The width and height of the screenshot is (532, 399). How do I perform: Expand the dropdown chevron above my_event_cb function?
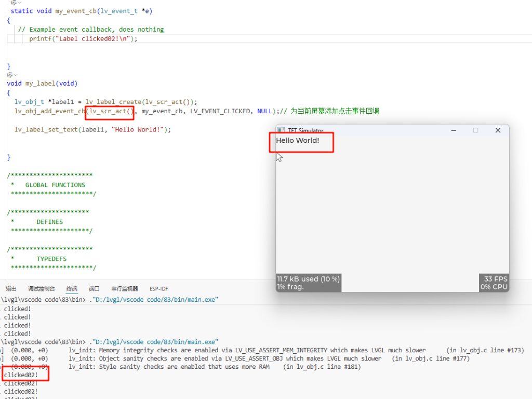(x=20, y=3)
